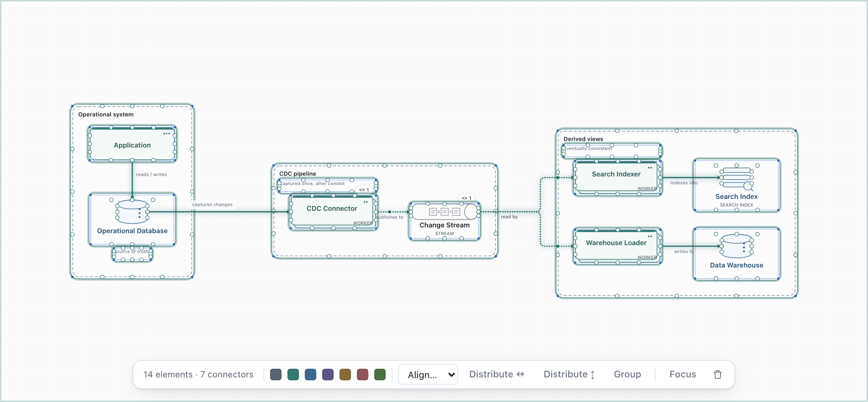Click the trash delete icon in toolbar

(718, 375)
